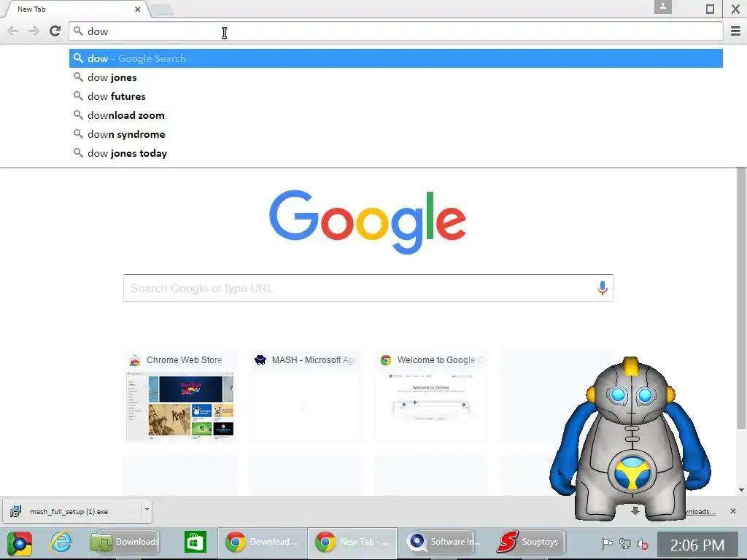Select the New Tab browser tab
This screenshot has width=747, height=560.
76,9
